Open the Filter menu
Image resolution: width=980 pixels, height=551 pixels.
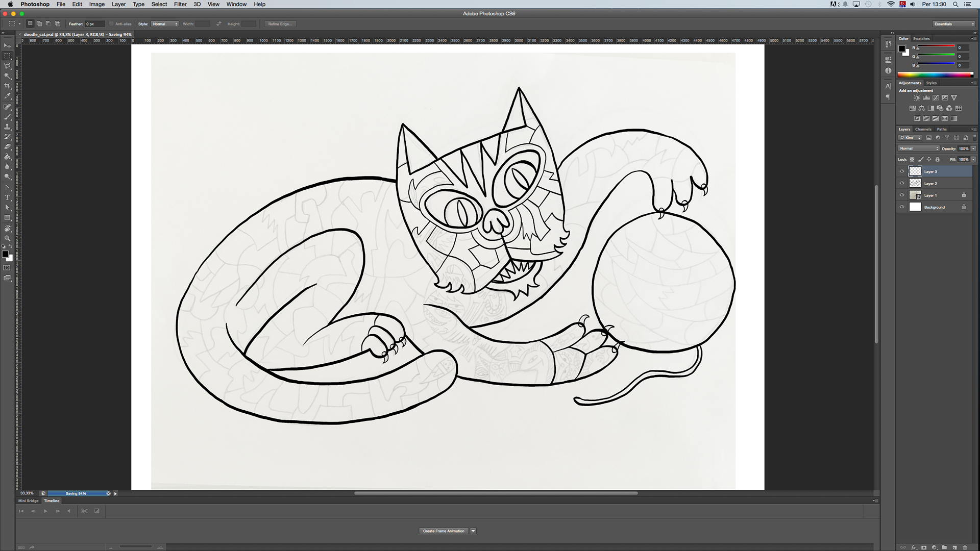[x=180, y=4]
